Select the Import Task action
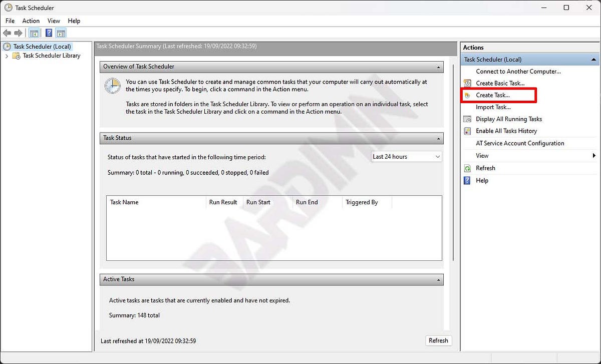Image resolution: width=601 pixels, height=364 pixels. [493, 107]
